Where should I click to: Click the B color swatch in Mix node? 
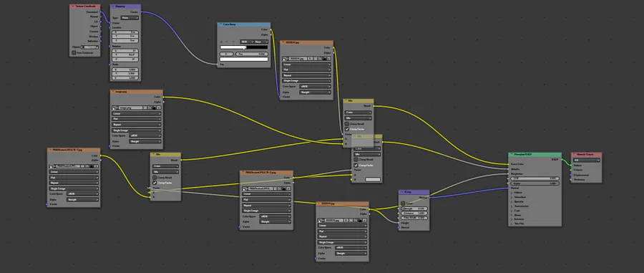coord(373,179)
